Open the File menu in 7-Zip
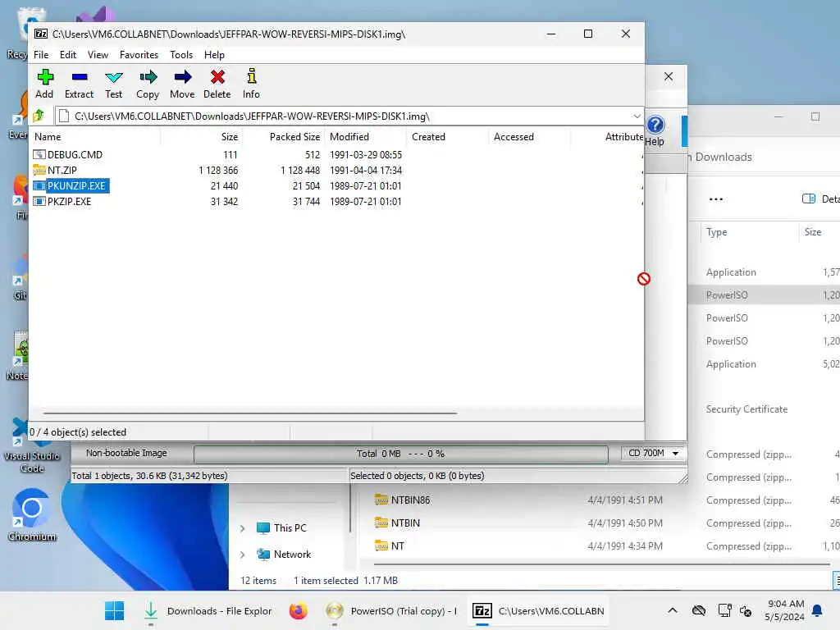840x630 pixels. (x=41, y=55)
